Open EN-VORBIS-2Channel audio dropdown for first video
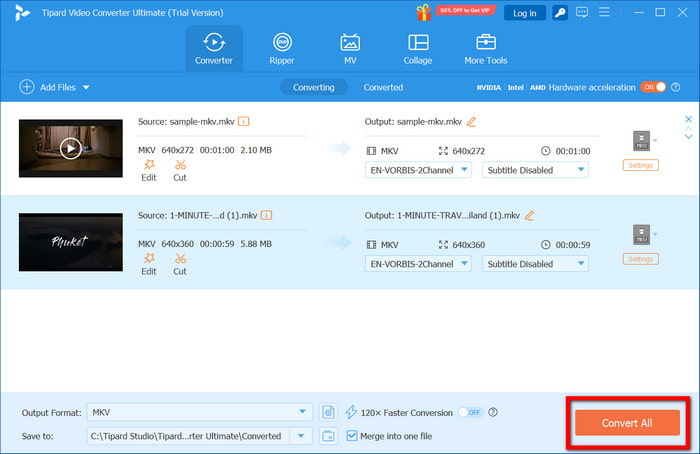 418,170
